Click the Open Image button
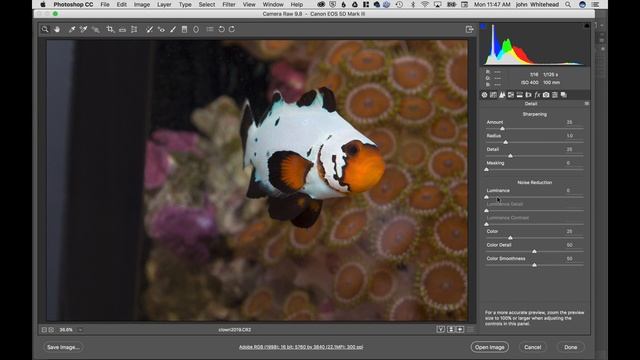This screenshot has width=640, height=360. pyautogui.click(x=489, y=347)
